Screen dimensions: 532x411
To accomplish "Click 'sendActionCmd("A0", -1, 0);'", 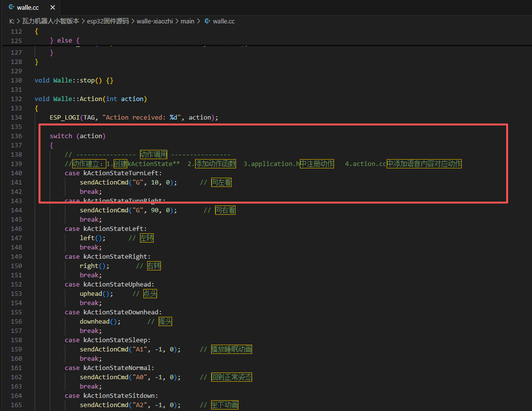I will click(130, 377).
